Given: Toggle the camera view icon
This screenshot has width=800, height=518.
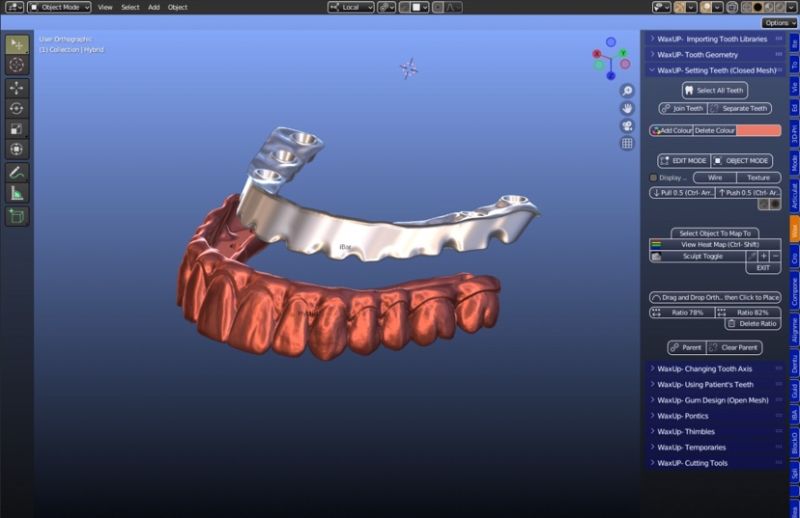Looking at the screenshot, I should 627,125.
